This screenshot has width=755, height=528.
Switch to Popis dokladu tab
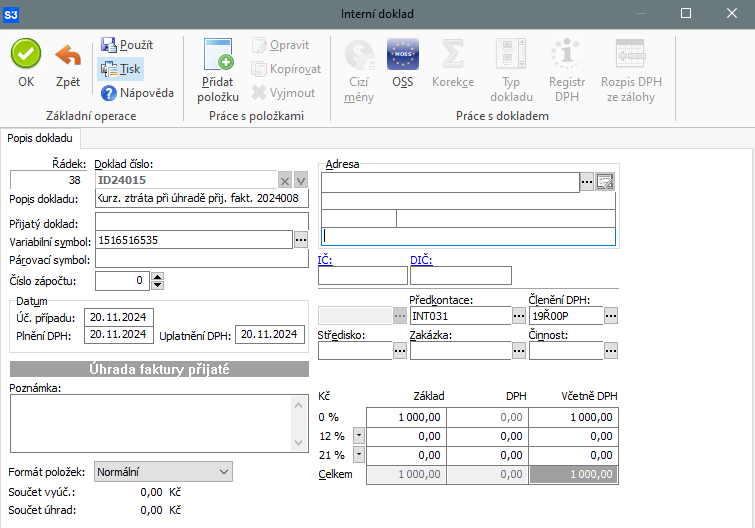[41, 138]
